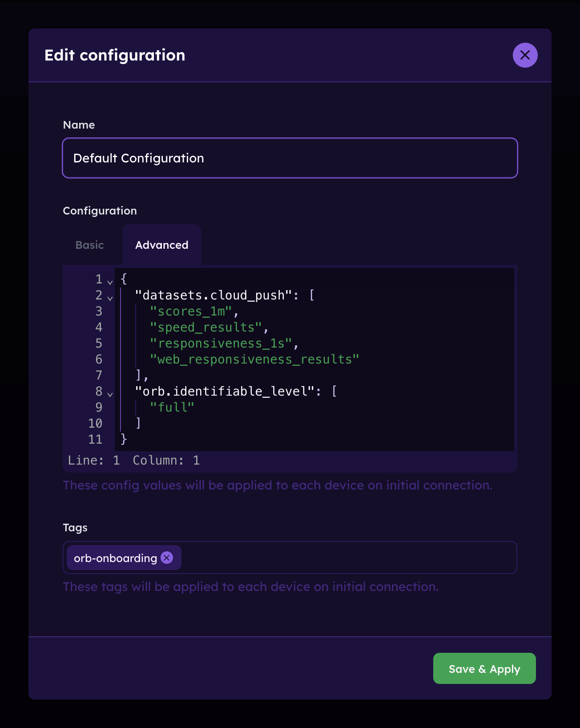
Task: Click the "scores_1m" value in the editor
Action: pos(191,311)
